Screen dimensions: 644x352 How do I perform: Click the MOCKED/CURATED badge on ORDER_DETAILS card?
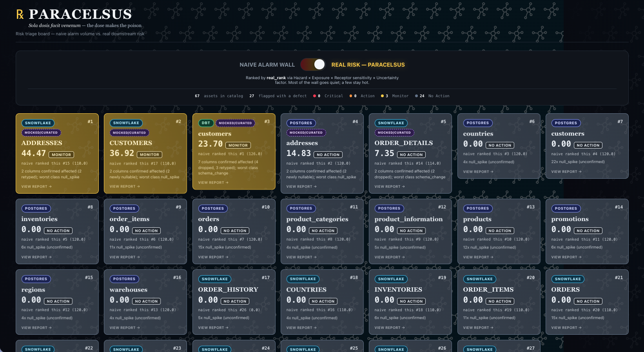click(394, 132)
